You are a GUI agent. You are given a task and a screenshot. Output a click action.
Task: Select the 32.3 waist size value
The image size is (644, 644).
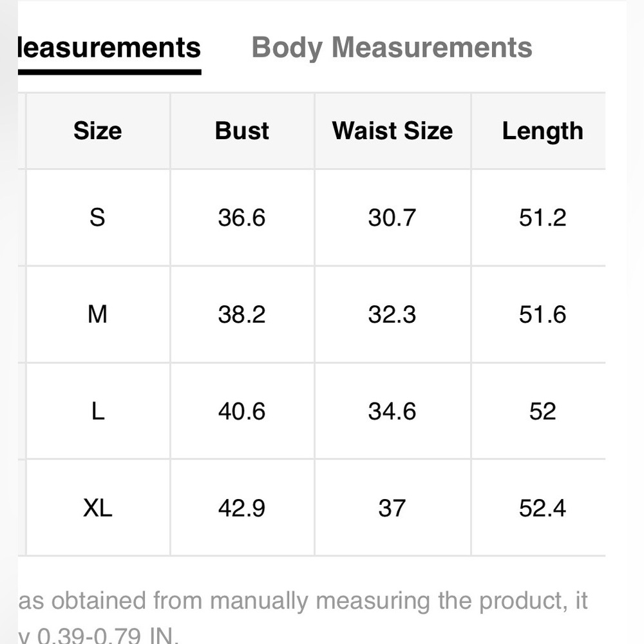tap(392, 314)
